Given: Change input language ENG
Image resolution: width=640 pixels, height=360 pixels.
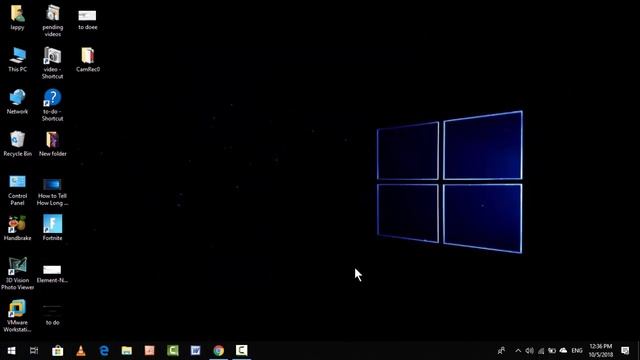Looking at the screenshot, I should point(577,351).
